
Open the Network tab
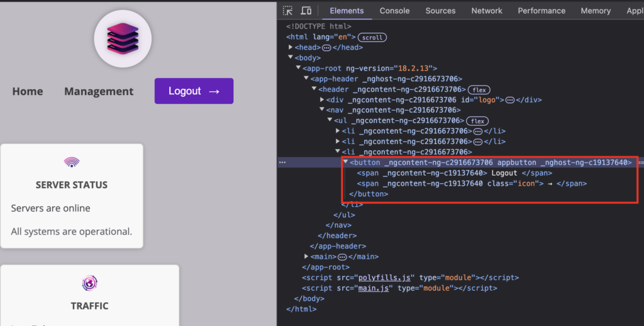[x=487, y=11]
